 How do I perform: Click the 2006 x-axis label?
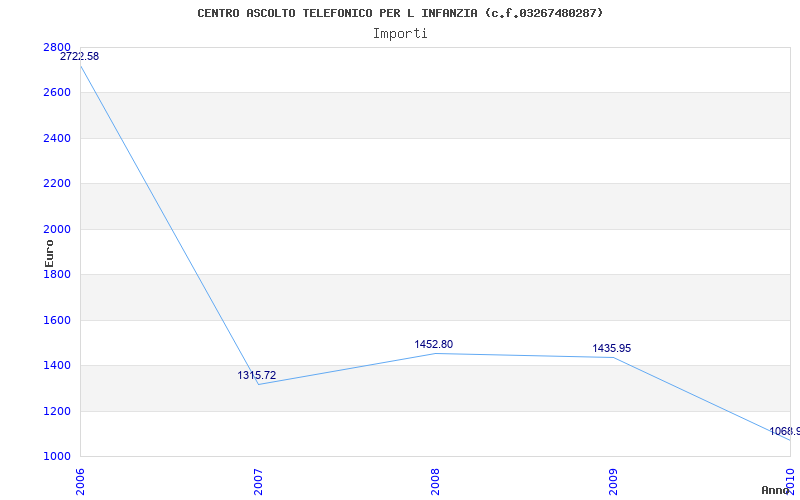pyautogui.click(x=80, y=482)
